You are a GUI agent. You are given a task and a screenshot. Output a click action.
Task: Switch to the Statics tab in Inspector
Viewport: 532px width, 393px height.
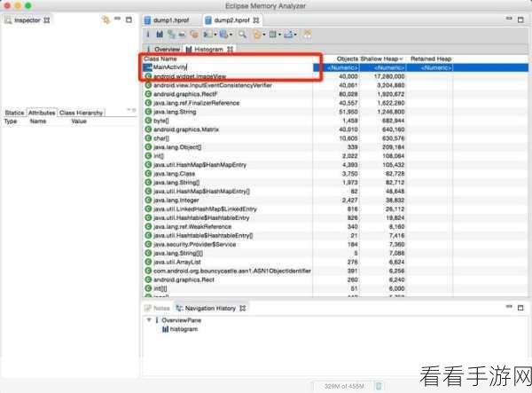(14, 113)
